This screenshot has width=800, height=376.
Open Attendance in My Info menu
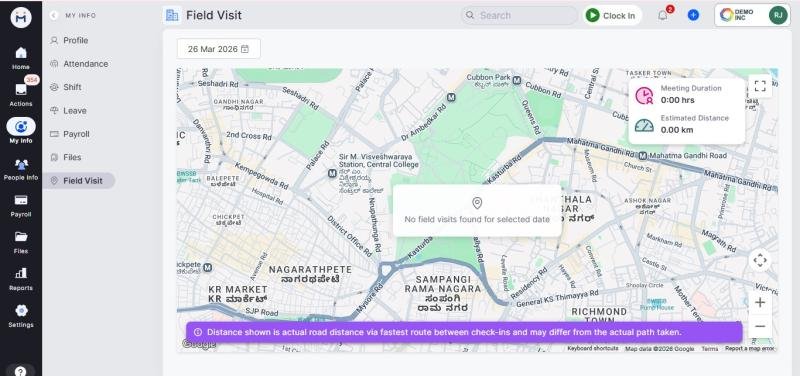[x=85, y=64]
